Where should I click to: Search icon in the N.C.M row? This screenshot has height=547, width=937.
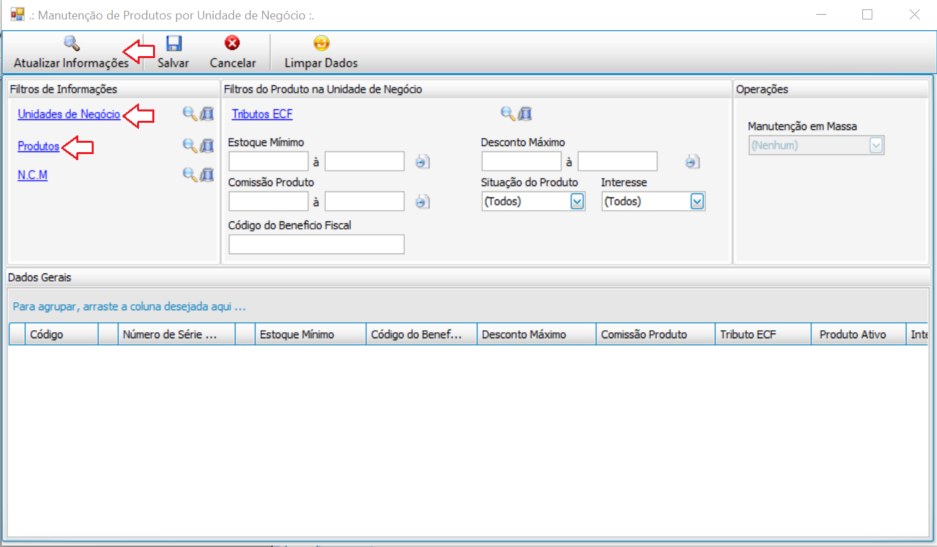click(x=189, y=174)
